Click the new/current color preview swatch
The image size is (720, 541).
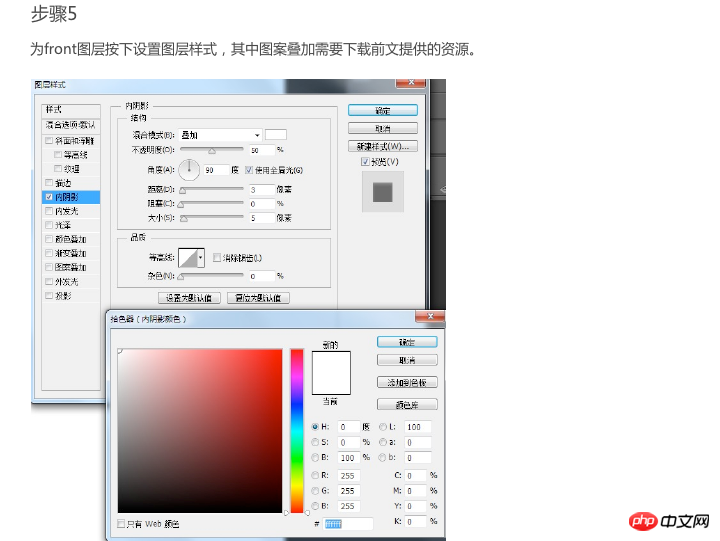point(331,373)
